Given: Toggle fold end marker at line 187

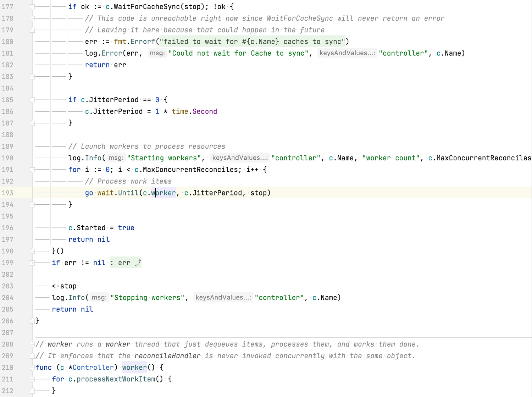Looking at the screenshot, I should 32,123.
